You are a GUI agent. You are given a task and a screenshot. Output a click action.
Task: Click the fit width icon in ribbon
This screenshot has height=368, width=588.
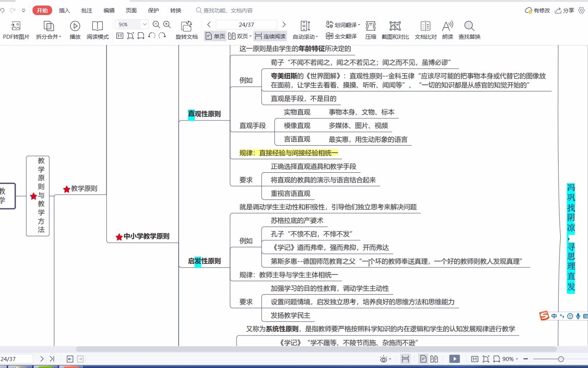(141, 36)
